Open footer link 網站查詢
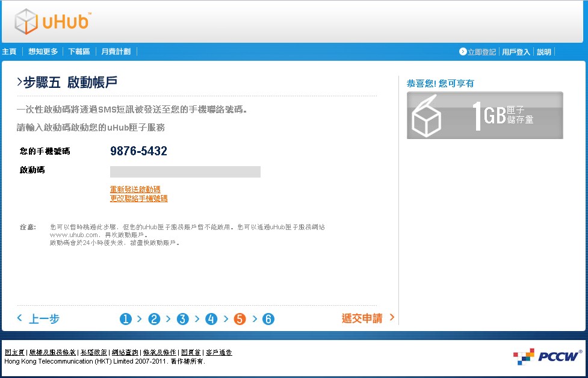Image resolution: width=588 pixels, height=378 pixels. [x=125, y=352]
